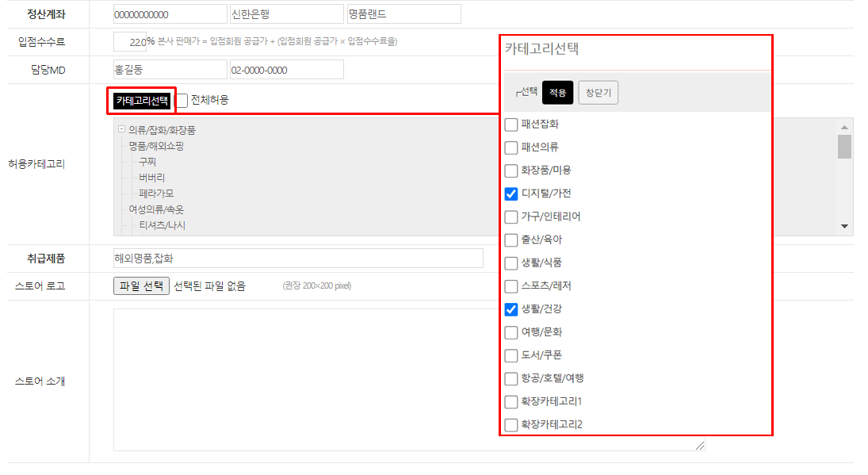Screen dimensions: 868x475
Task: Uncheck the 생활/건강 checkbox
Action: 511,309
